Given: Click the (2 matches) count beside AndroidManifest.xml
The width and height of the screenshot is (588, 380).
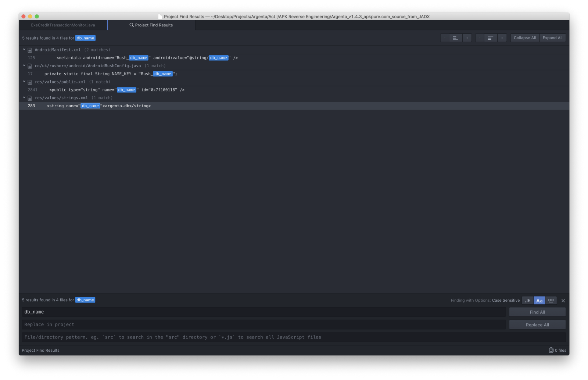Looking at the screenshot, I should (97, 50).
